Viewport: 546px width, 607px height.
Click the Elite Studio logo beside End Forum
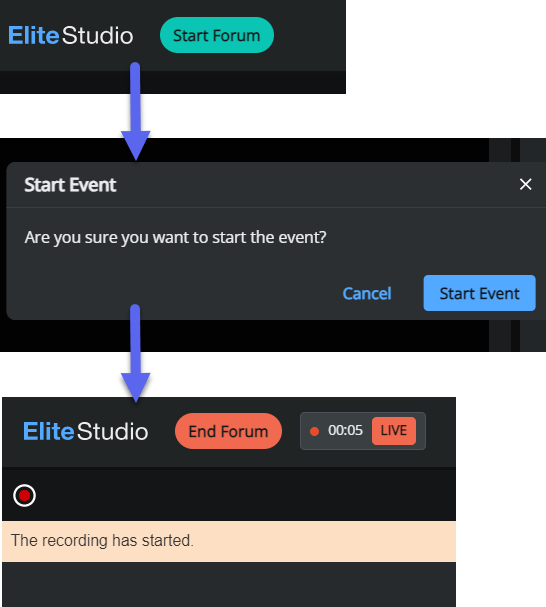[86, 431]
